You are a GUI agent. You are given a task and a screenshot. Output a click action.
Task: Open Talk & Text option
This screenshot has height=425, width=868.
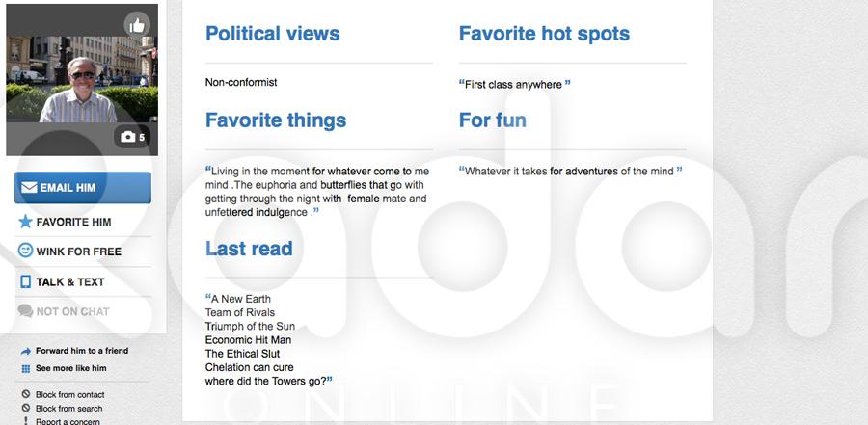(x=70, y=282)
